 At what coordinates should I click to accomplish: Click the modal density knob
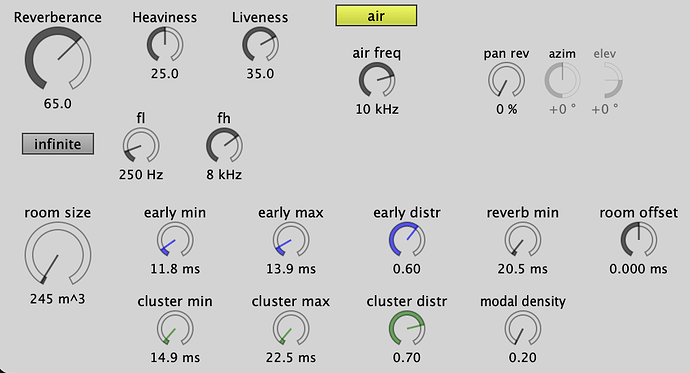(522, 329)
